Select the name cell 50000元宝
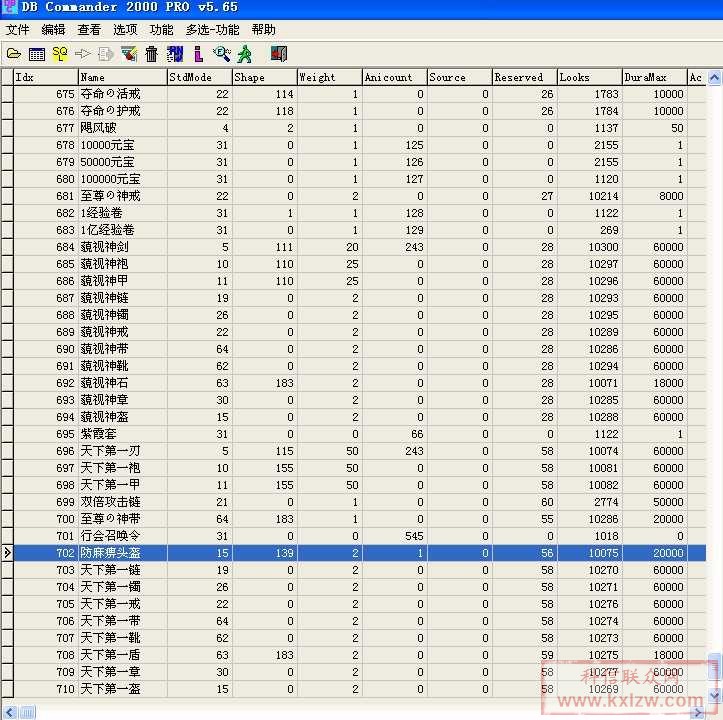This screenshot has height=720, width=723. 122,162
